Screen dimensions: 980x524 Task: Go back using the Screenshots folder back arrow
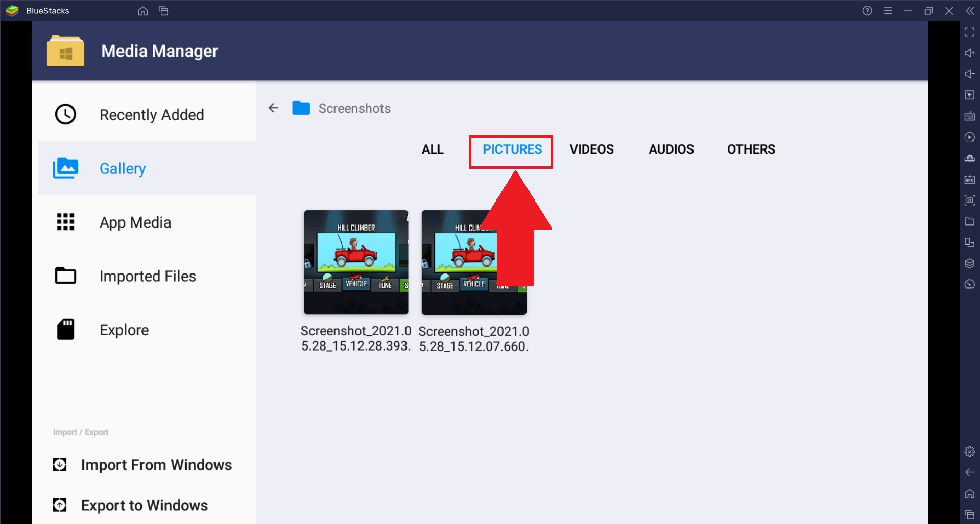[x=274, y=108]
